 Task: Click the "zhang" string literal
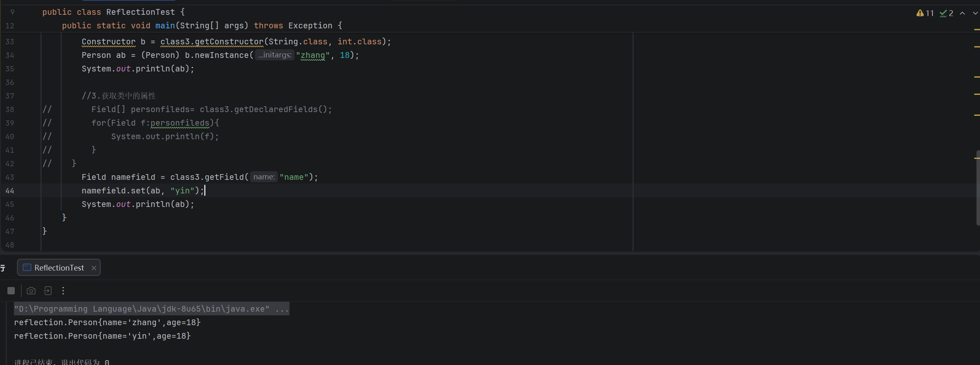[313, 55]
